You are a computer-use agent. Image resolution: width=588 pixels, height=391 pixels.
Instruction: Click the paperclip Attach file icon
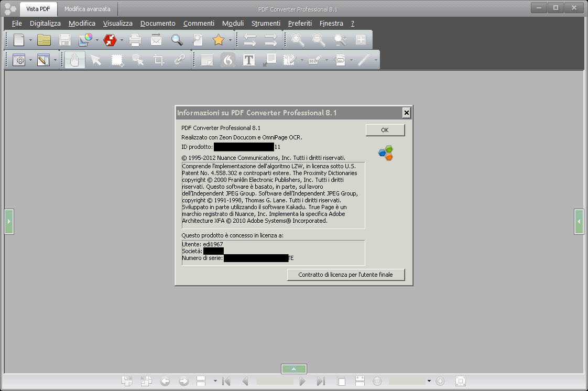tap(340, 60)
